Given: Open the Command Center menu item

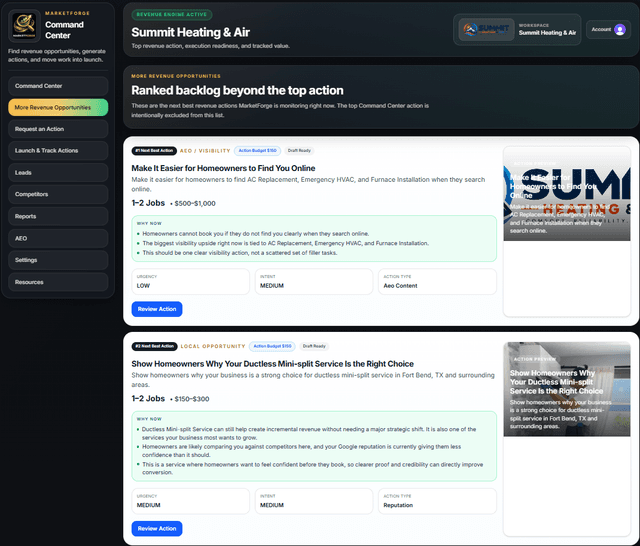Looking at the screenshot, I should tap(58, 86).
